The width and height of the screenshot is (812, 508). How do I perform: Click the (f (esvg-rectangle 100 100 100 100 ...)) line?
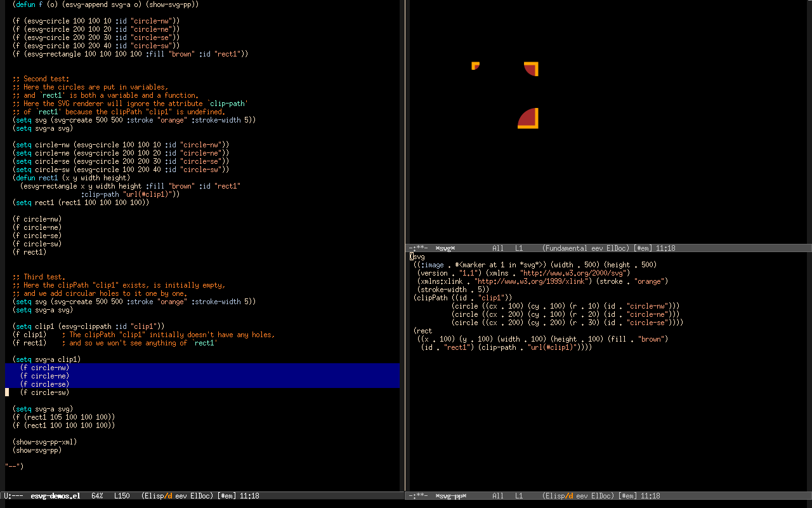coord(130,54)
